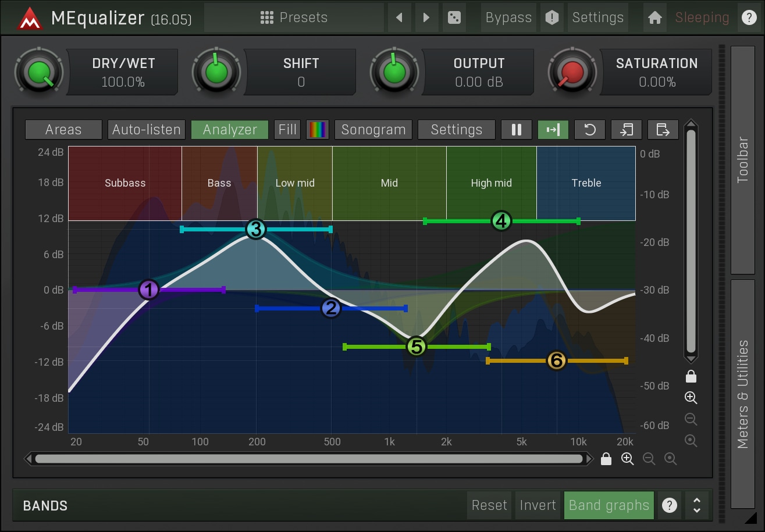Click the OUTPUT 0.00 dB field
765x532 pixels.
[479, 72]
